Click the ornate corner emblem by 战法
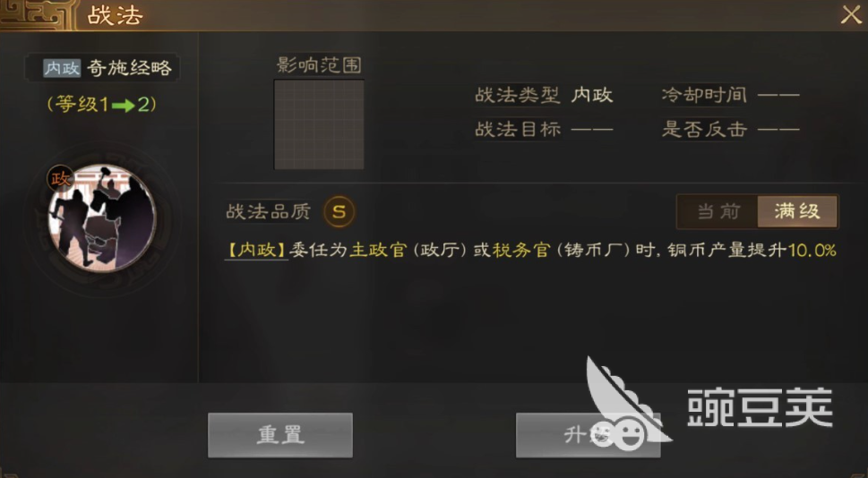This screenshot has height=478, width=868. click(x=38, y=15)
